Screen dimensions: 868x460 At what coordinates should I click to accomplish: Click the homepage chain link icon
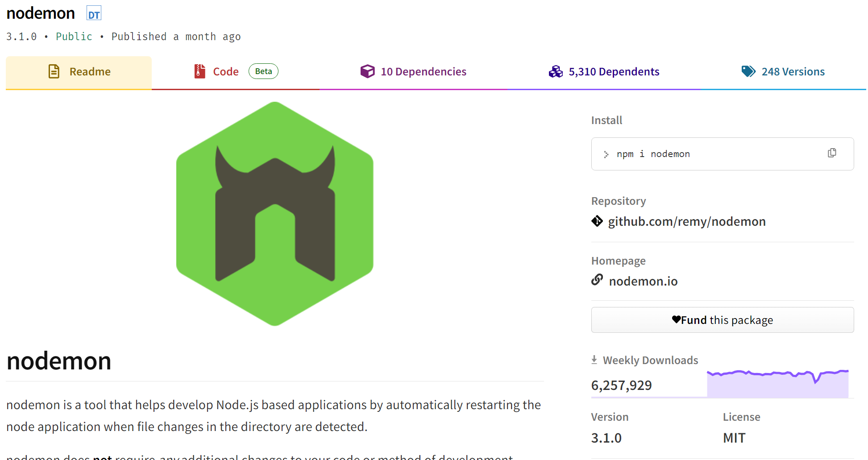coord(597,280)
